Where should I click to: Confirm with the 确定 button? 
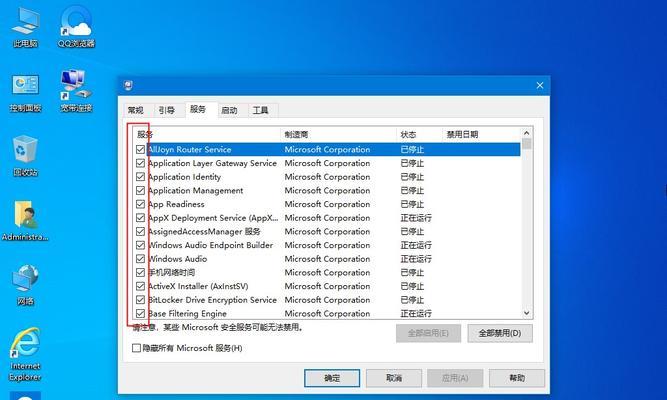(332, 378)
